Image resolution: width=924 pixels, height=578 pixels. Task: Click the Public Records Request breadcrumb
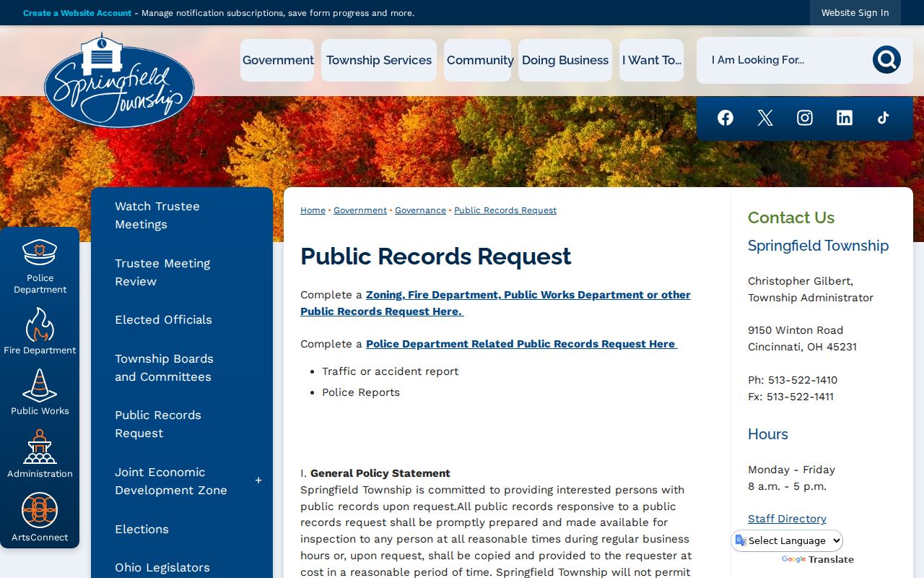pyautogui.click(x=505, y=210)
